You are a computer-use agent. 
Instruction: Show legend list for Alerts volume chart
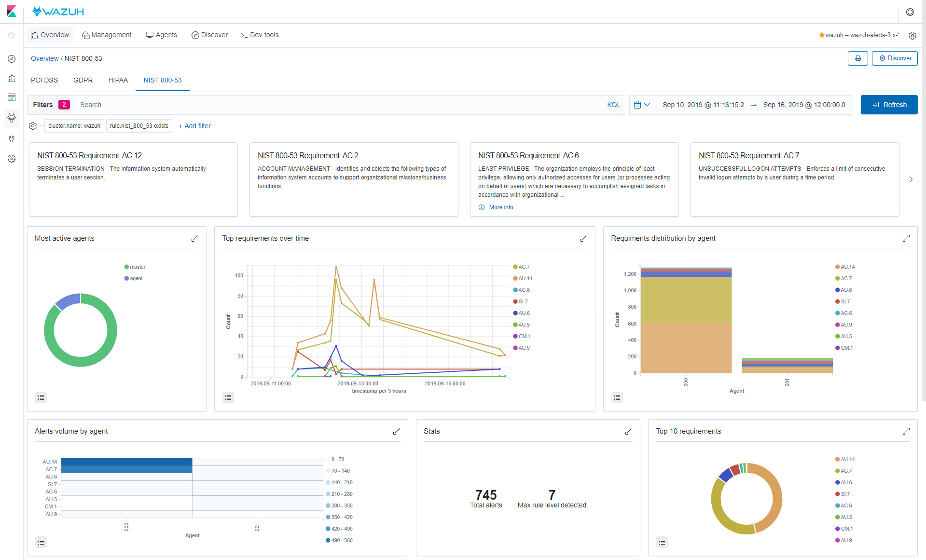tap(41, 542)
